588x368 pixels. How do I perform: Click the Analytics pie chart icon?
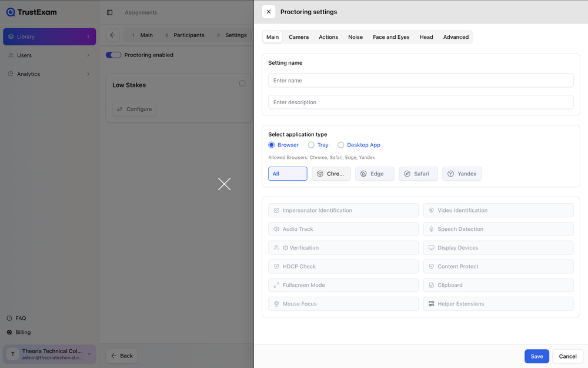pyautogui.click(x=11, y=74)
